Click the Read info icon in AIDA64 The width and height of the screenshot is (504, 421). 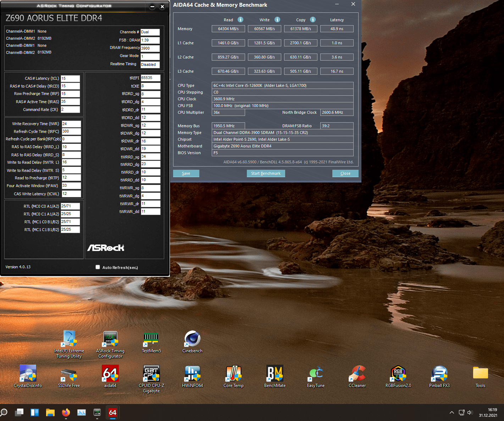[x=240, y=19]
